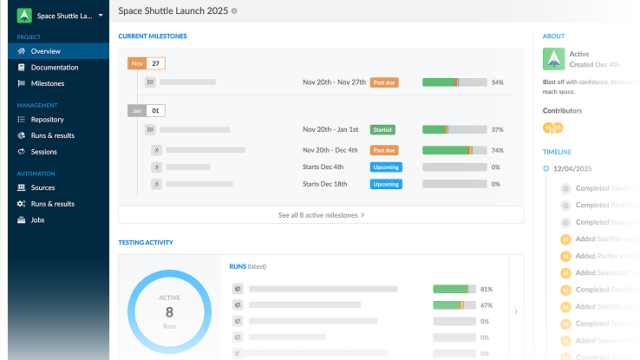This screenshot has height=360, width=640.
Task: Click the Management Runs & results pie icon
Action: click(21, 136)
